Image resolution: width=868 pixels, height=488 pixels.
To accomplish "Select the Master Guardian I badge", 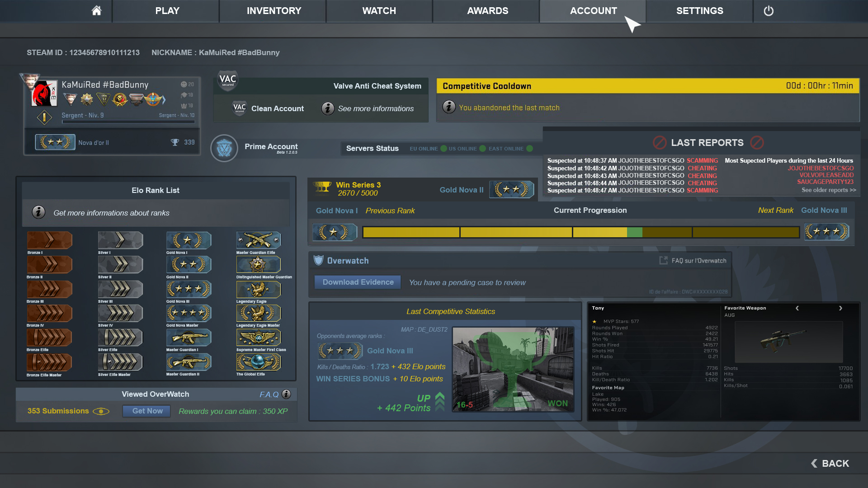I will click(189, 338).
